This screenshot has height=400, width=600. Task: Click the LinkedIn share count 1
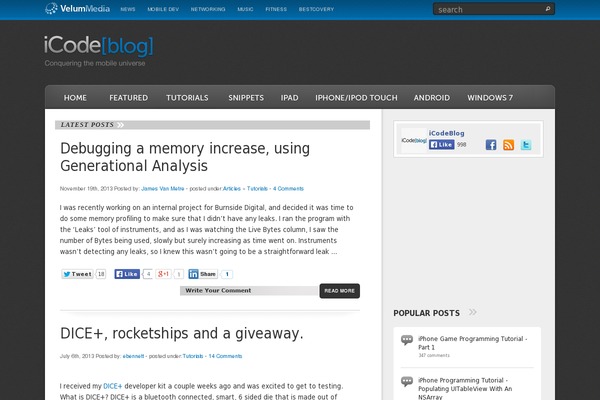point(227,274)
